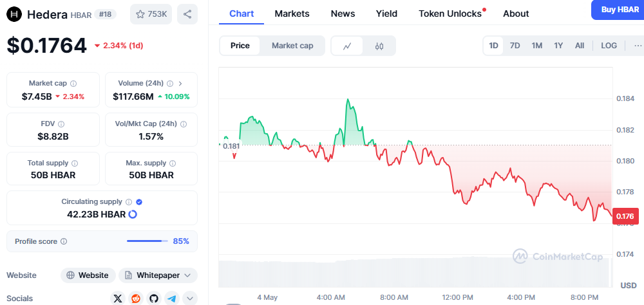This screenshot has width=644, height=305.
Task: Enable LOG scale on chart
Action: coord(609,46)
